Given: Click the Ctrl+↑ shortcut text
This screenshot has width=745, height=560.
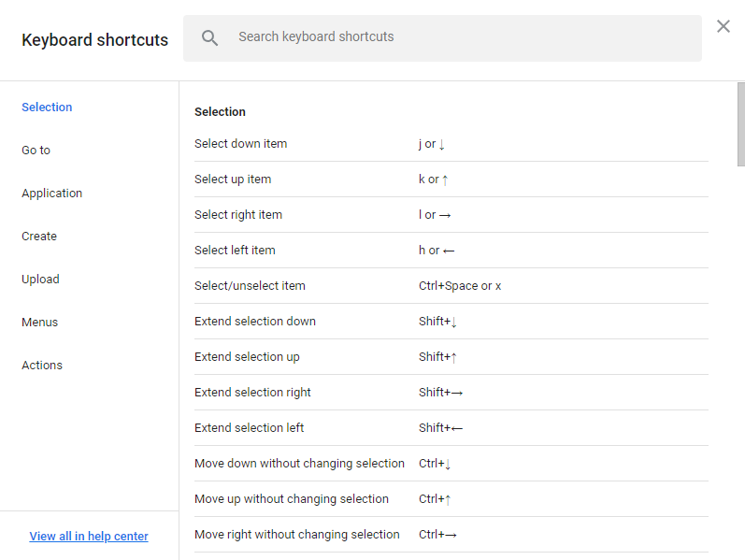Looking at the screenshot, I should pyautogui.click(x=435, y=499).
